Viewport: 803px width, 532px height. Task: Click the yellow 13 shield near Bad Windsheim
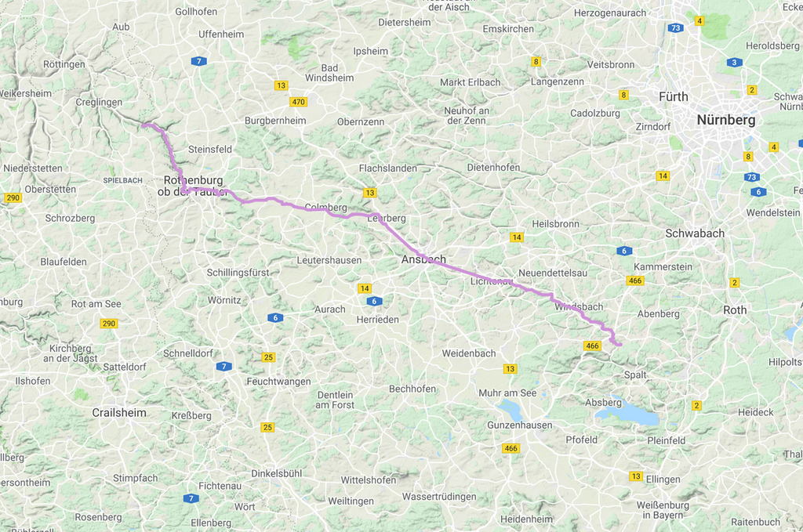(281, 85)
